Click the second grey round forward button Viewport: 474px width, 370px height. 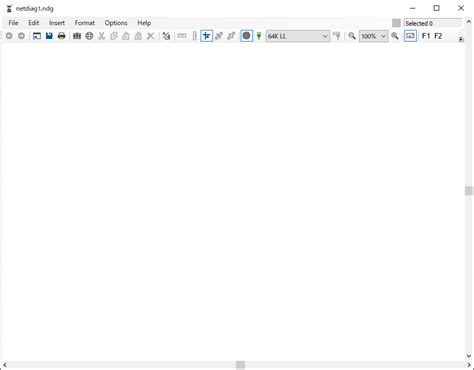click(x=21, y=36)
